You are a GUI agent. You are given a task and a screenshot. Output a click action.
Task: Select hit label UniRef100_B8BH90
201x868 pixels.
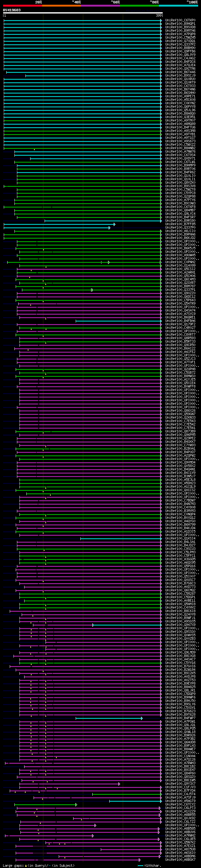[180, 48]
